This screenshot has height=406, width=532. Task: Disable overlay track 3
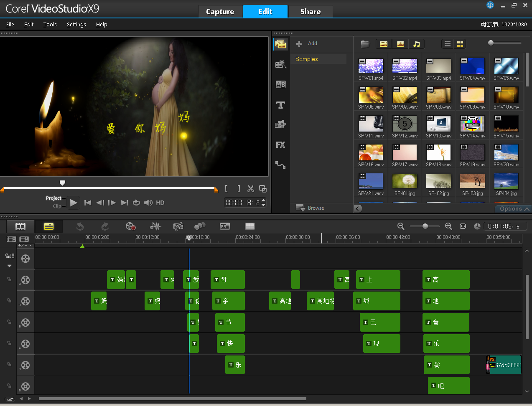click(x=25, y=280)
